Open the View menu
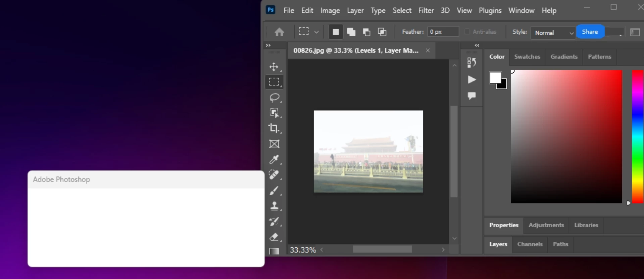644x279 pixels. pos(464,10)
